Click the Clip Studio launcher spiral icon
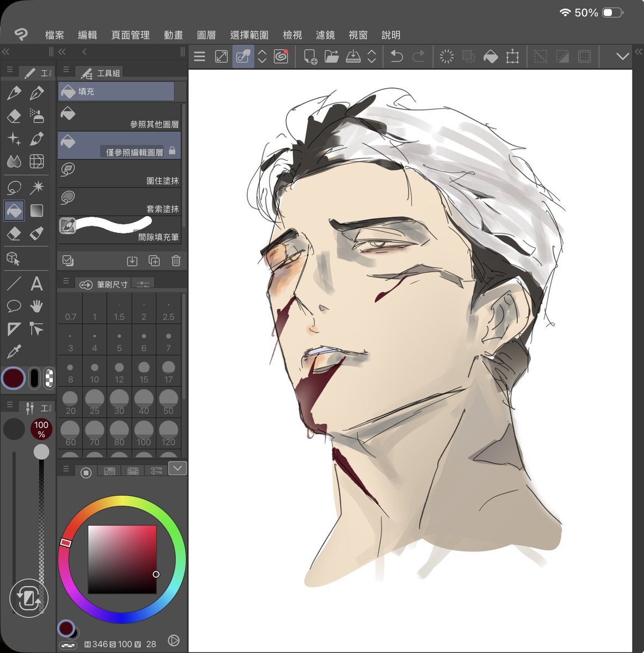This screenshot has width=644, height=653. [281, 56]
